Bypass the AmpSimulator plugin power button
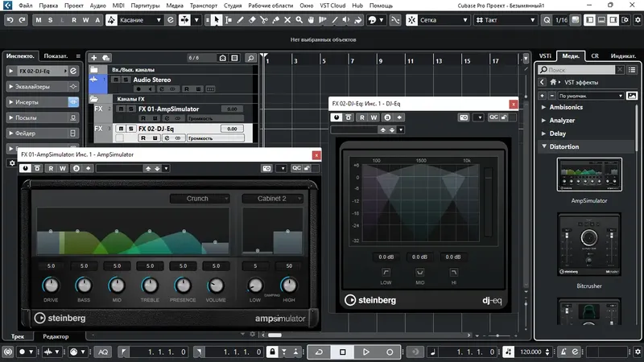644x362 pixels. point(25,168)
